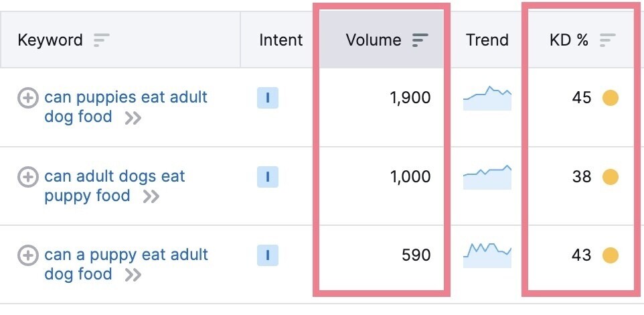Expand arrows after 'can adult dogs eat puppy food'
This screenshot has width=644, height=315.
[151, 197]
